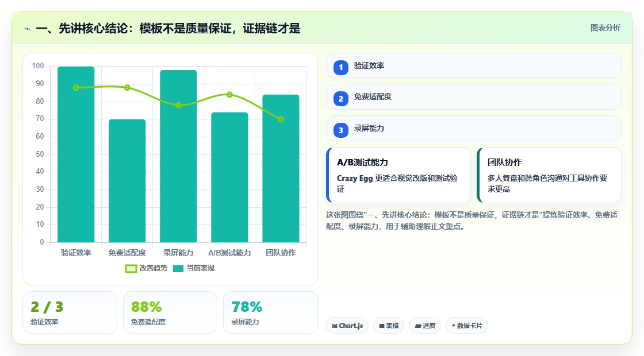Open the A/B测试能力 card
This screenshot has height=356, width=644.
pyautogui.click(x=398, y=175)
